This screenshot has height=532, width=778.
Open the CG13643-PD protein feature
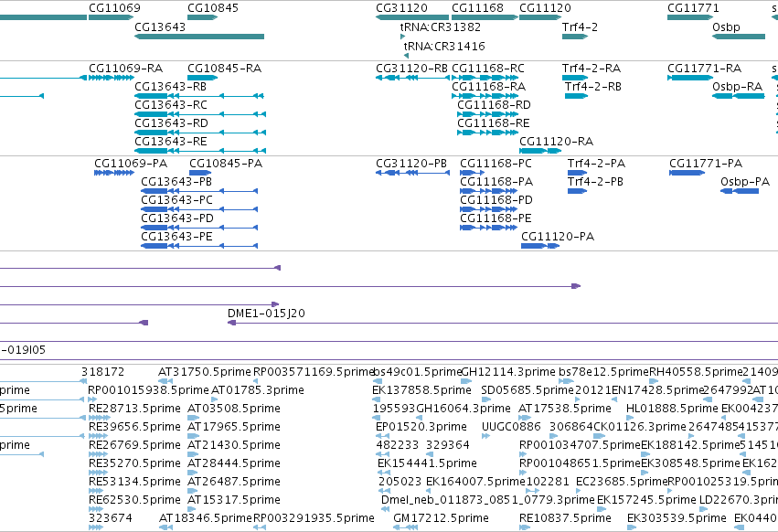pos(199,228)
